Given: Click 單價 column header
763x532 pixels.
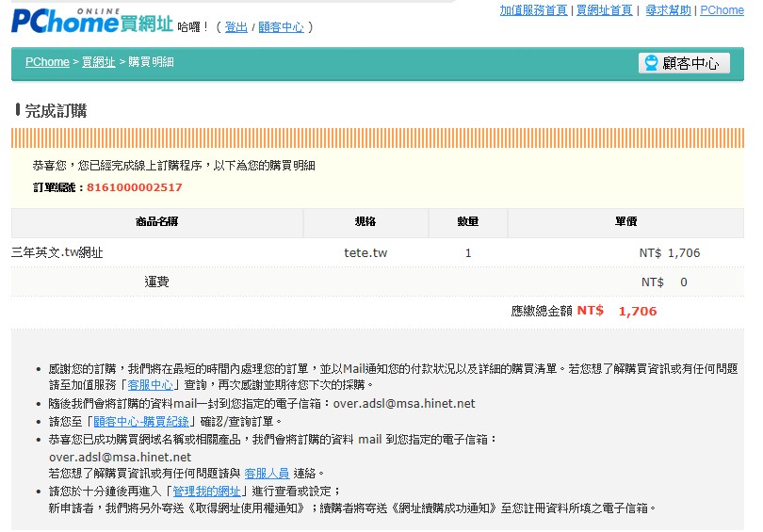Looking at the screenshot, I should pos(625,222).
